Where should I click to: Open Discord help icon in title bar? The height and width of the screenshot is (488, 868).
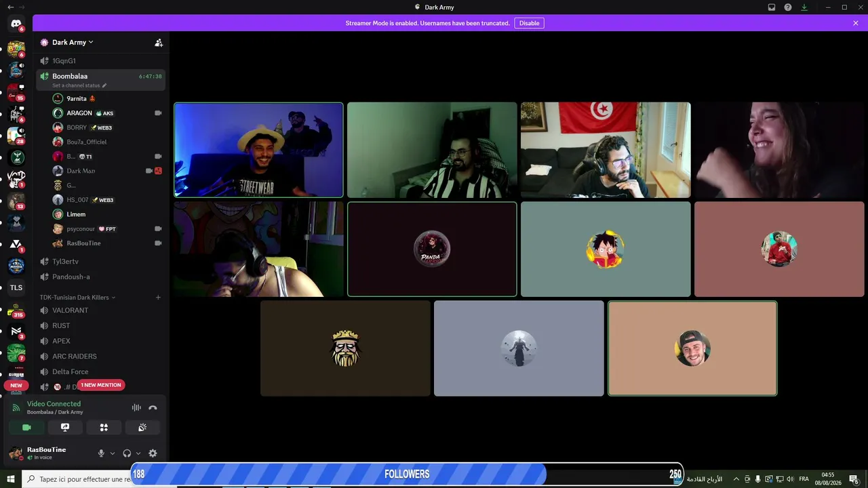[x=788, y=7]
